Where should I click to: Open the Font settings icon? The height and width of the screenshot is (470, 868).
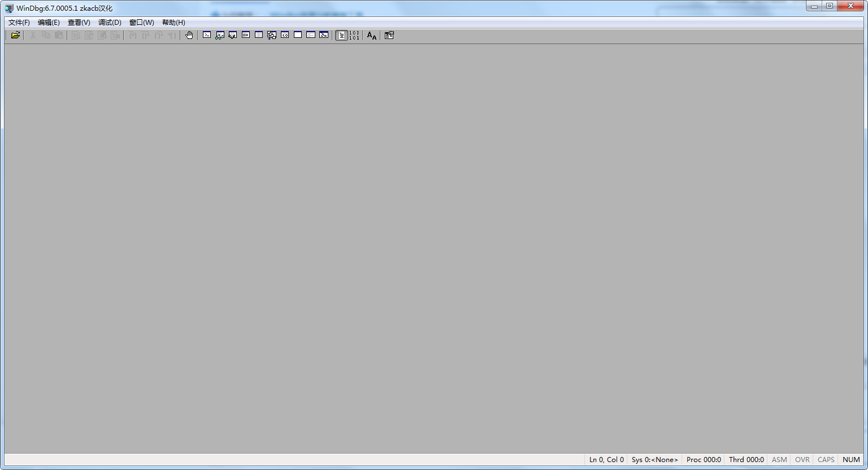pyautogui.click(x=371, y=35)
